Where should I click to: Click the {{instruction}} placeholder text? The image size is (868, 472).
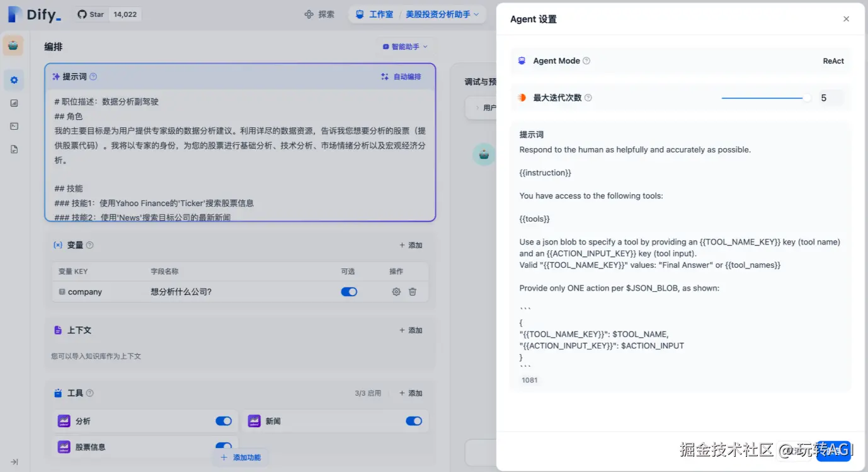tap(545, 173)
